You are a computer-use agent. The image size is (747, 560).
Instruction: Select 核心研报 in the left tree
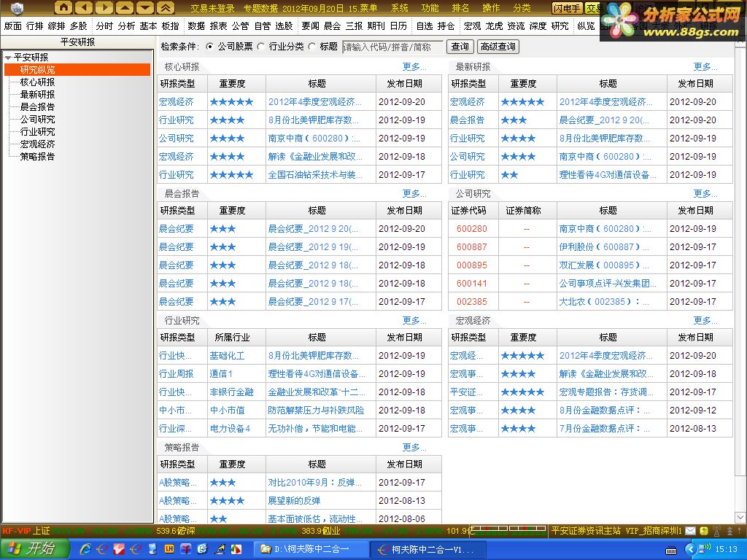[x=37, y=82]
